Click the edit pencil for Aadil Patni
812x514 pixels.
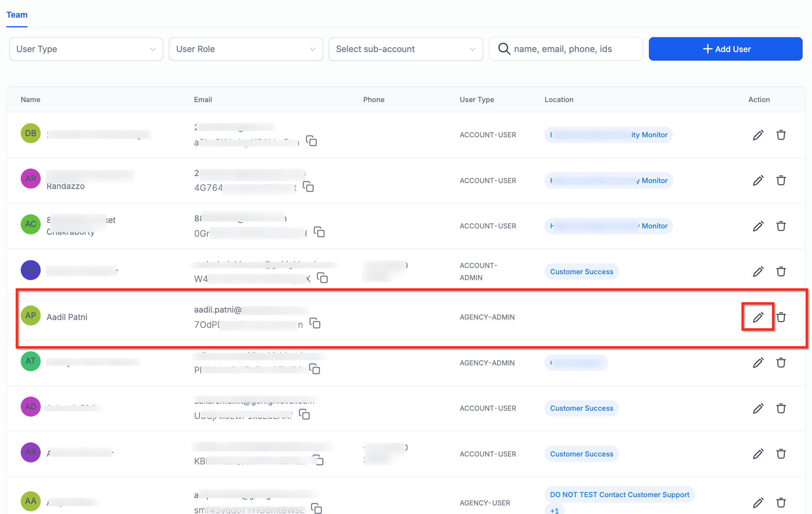758,317
